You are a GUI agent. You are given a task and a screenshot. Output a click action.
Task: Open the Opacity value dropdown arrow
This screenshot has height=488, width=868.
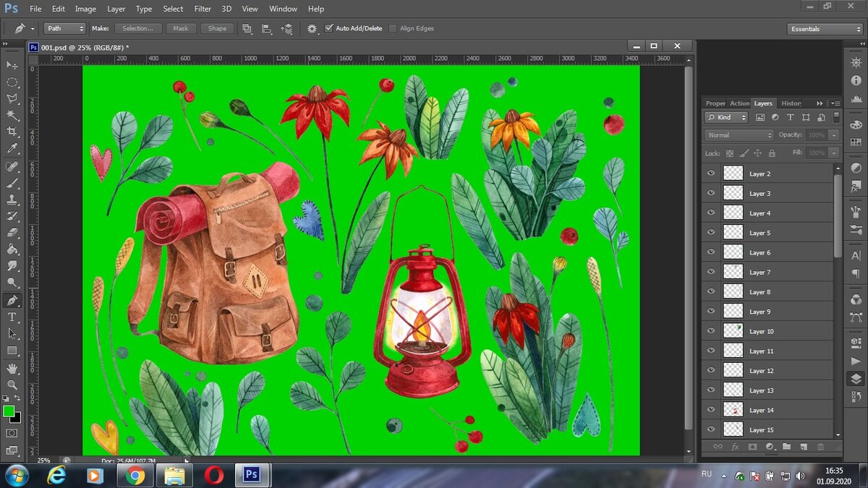coord(834,135)
